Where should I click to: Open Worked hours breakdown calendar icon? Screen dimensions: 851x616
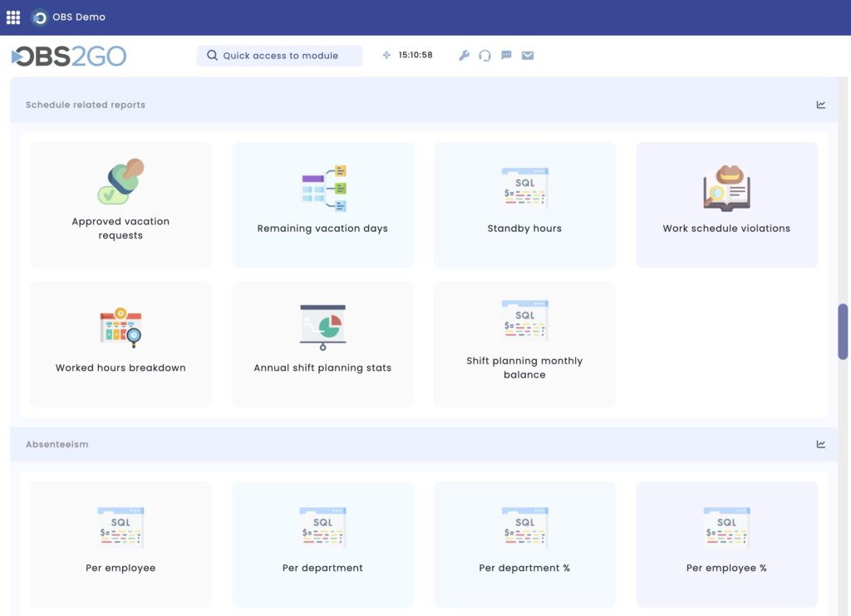click(121, 328)
